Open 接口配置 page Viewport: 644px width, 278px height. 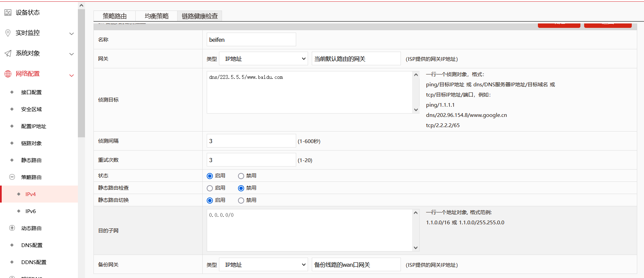[31, 92]
